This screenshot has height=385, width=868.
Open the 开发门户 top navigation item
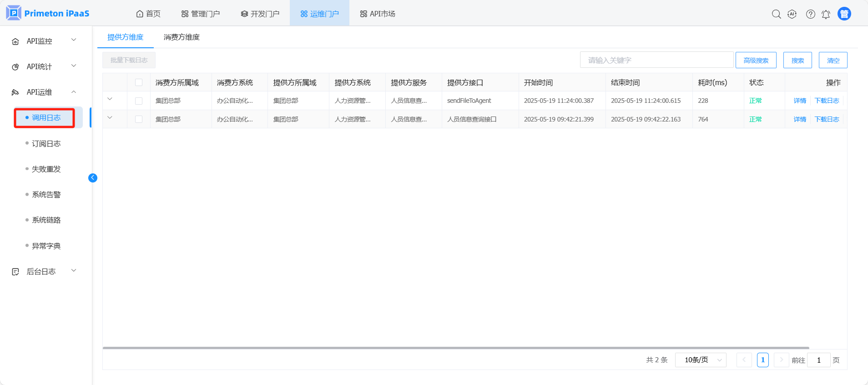click(x=260, y=14)
